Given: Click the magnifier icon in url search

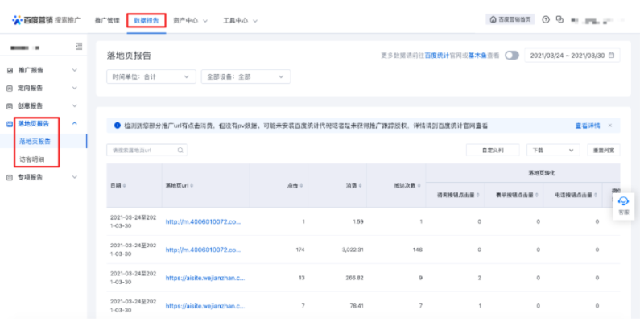Looking at the screenshot, I should coord(180,151).
